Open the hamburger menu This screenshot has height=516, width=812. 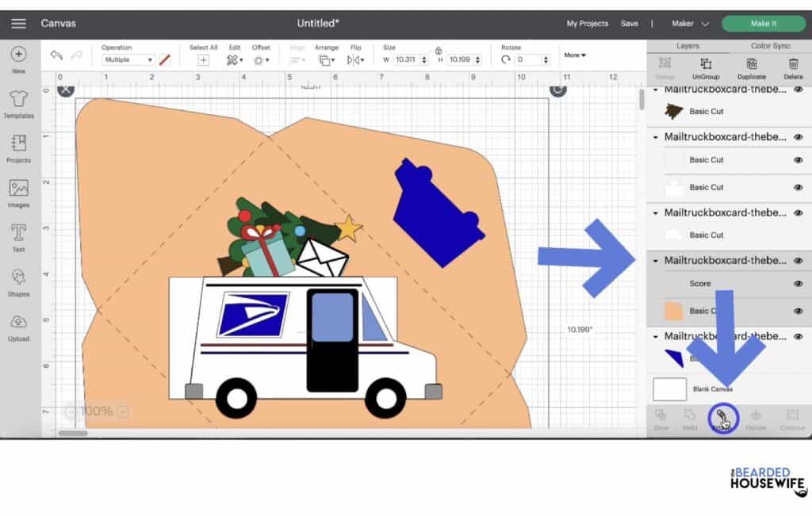coord(18,23)
